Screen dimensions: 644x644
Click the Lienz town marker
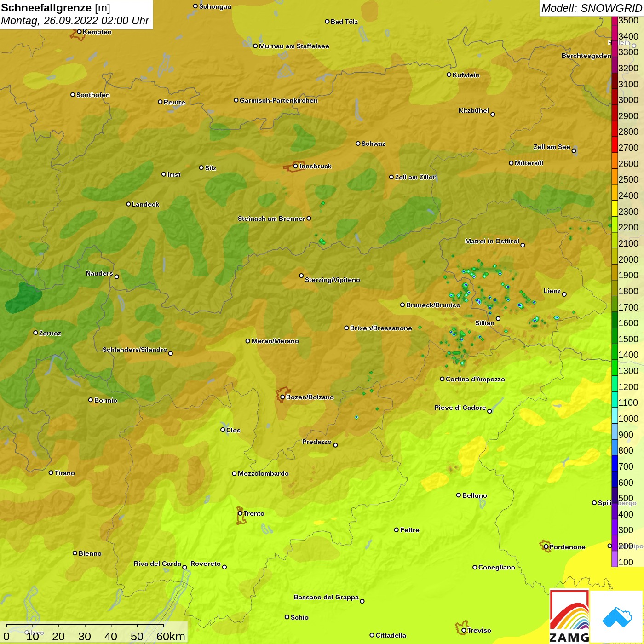coord(564,294)
